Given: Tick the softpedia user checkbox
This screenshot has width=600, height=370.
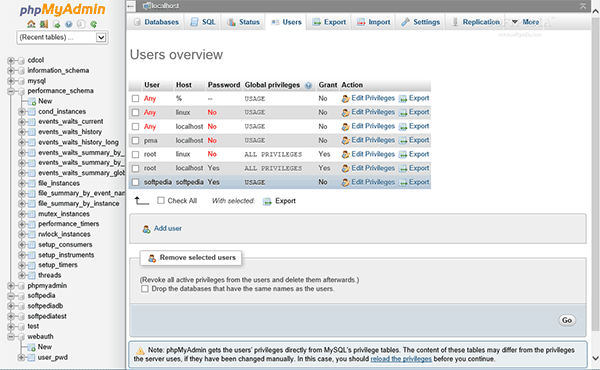Looking at the screenshot, I should click(135, 183).
